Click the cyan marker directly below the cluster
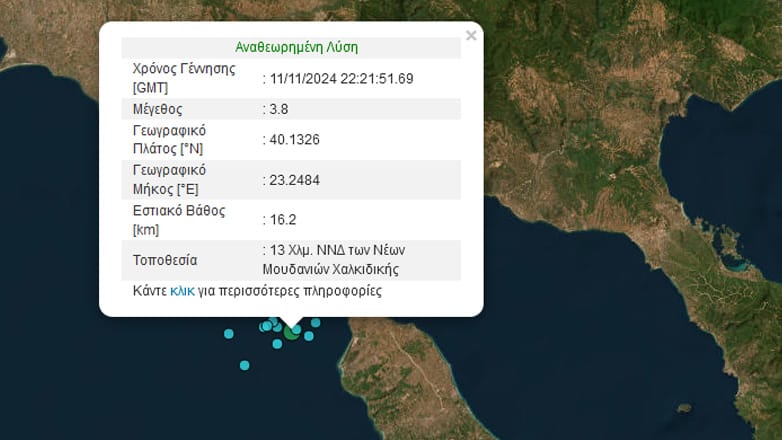This screenshot has height=440, width=782. tap(277, 344)
